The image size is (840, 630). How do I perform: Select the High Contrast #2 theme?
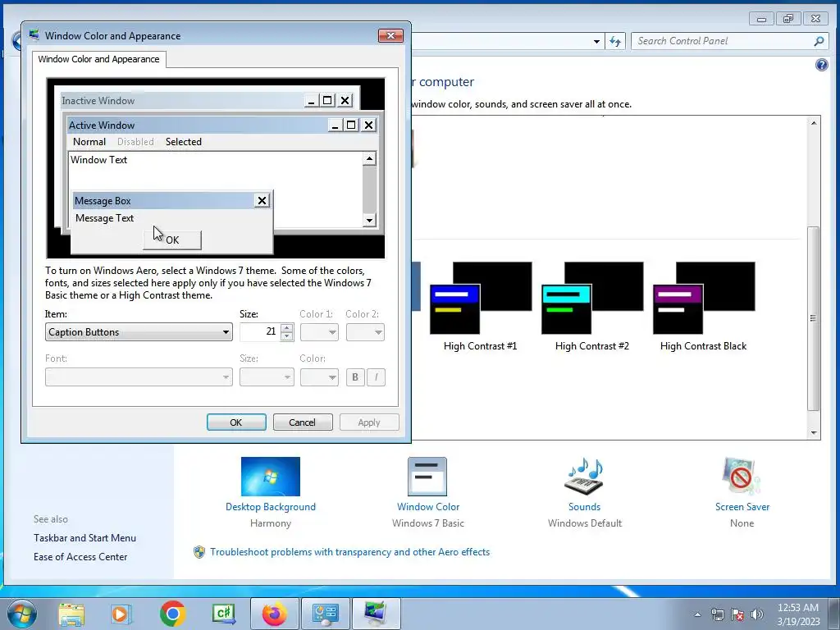(x=592, y=306)
